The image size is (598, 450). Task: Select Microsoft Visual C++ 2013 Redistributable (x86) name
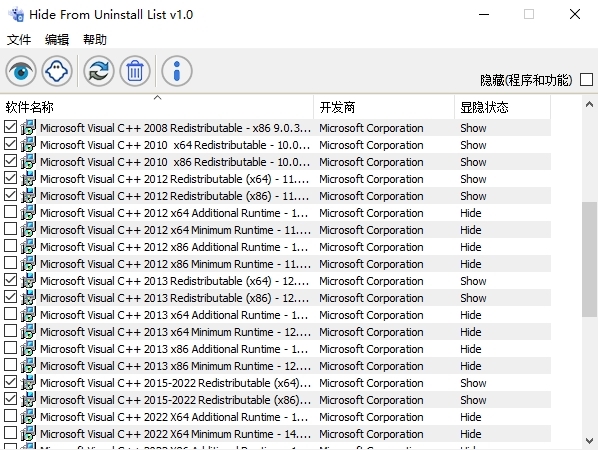coord(174,298)
